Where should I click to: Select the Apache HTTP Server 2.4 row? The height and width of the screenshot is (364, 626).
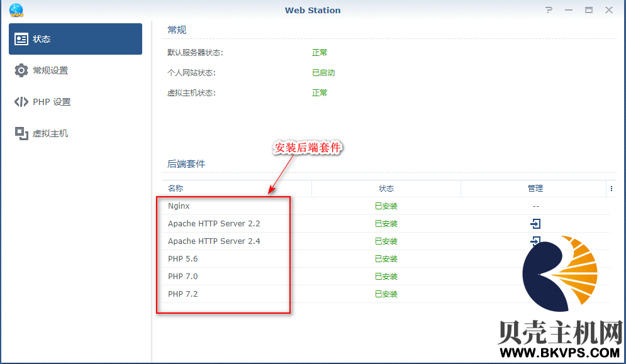pyautogui.click(x=386, y=241)
